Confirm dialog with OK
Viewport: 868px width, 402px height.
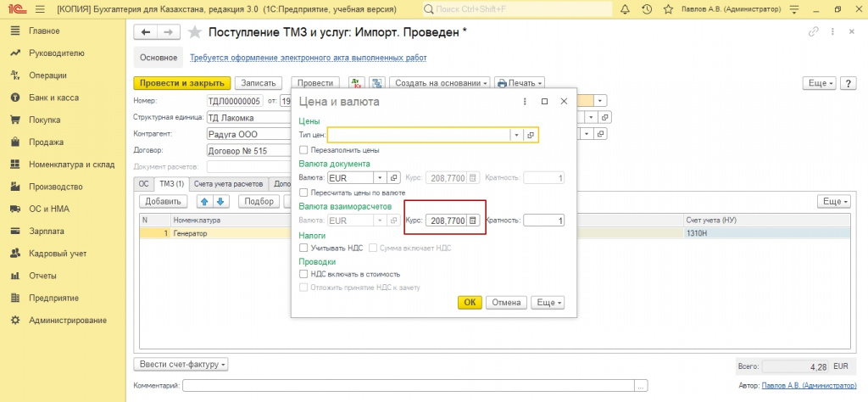470,302
